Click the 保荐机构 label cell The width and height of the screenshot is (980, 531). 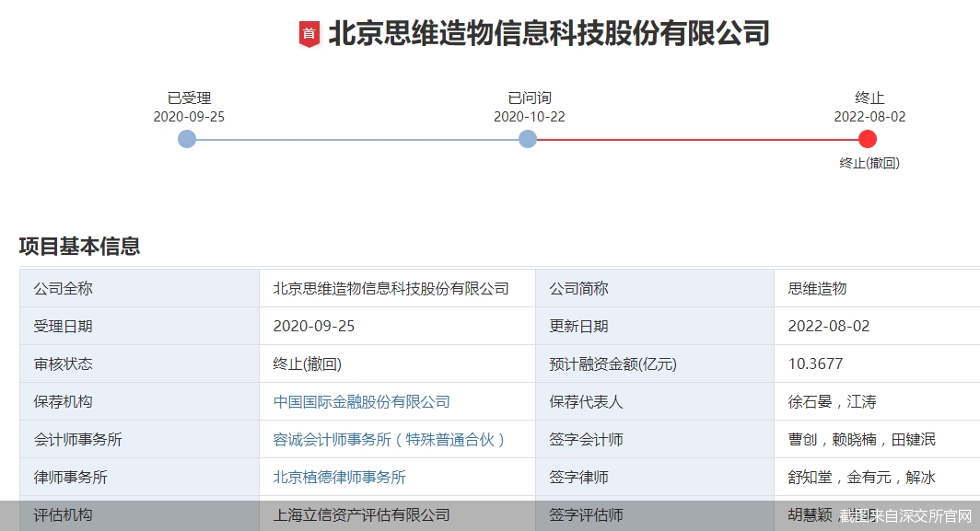coord(139,401)
